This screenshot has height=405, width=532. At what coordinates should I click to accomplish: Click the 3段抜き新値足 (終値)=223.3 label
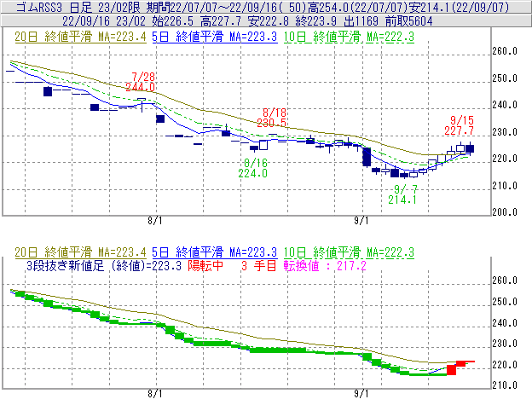coord(104,265)
